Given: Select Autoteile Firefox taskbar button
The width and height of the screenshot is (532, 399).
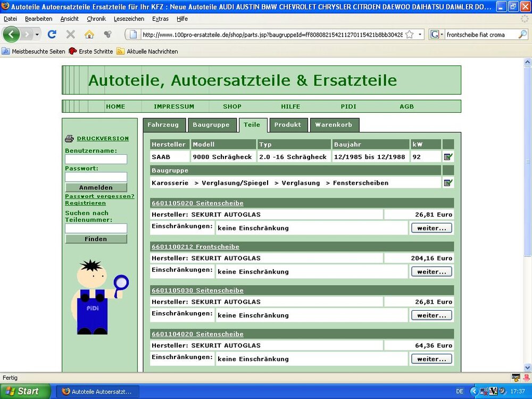Looking at the screenshot, I should [x=97, y=392].
